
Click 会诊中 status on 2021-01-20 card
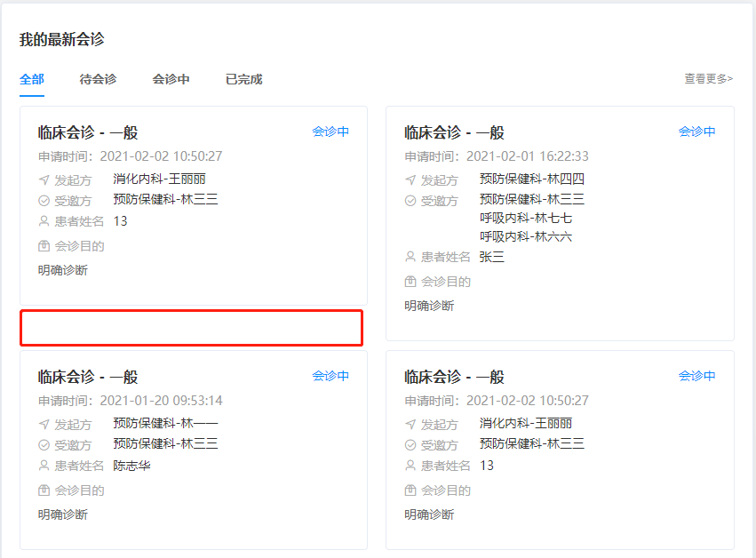coord(330,376)
